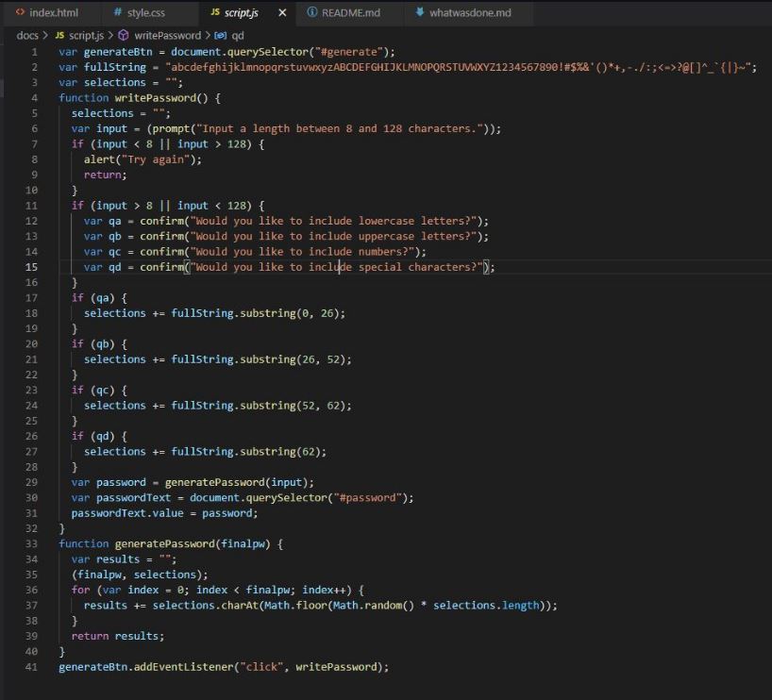Click 'var qa' lowercase letters confirm line
This screenshot has height=700, width=772.
pos(286,221)
